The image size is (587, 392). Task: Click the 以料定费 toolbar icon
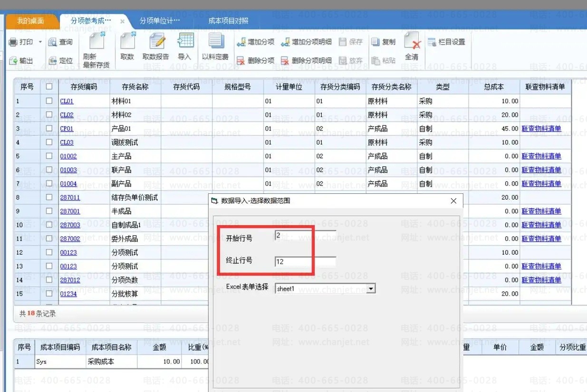215,41
